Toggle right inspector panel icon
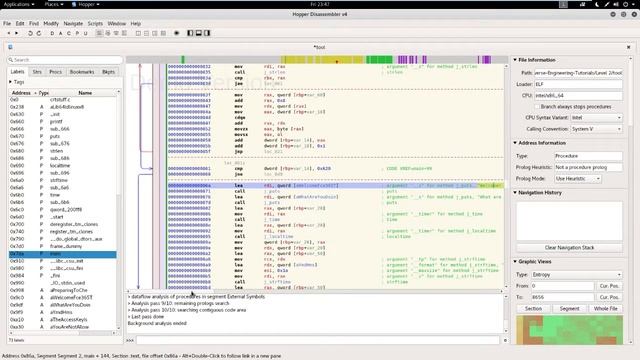Screen dimensions: 640x360 [207, 33]
